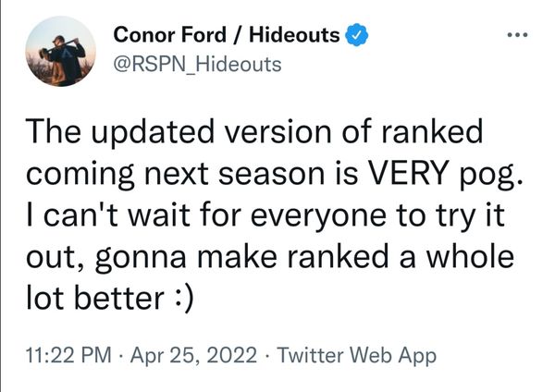
Task: Open the three-dot more options menu
Action: click(x=517, y=35)
